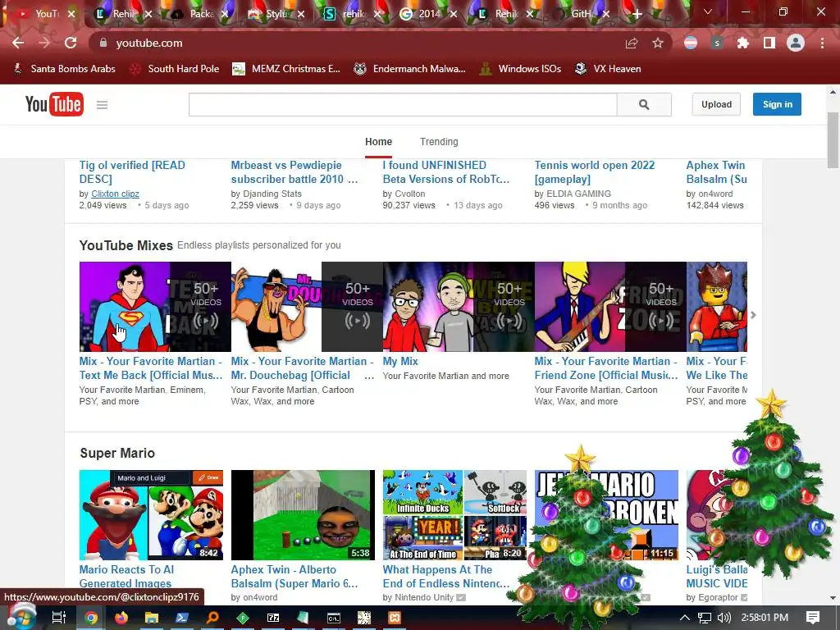The height and width of the screenshot is (630, 840).
Task: Toggle the browser side panel icon
Action: (769, 43)
